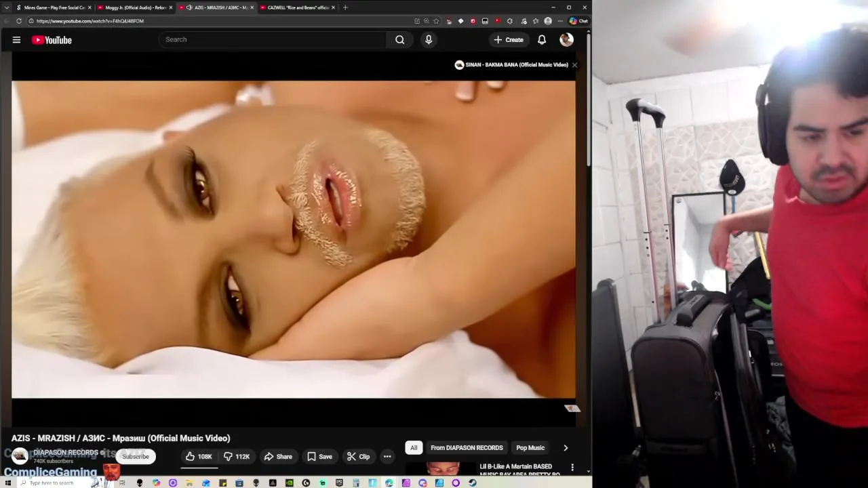The width and height of the screenshot is (868, 488).
Task: Open the YouTube guide hamburger menu
Action: [16, 40]
